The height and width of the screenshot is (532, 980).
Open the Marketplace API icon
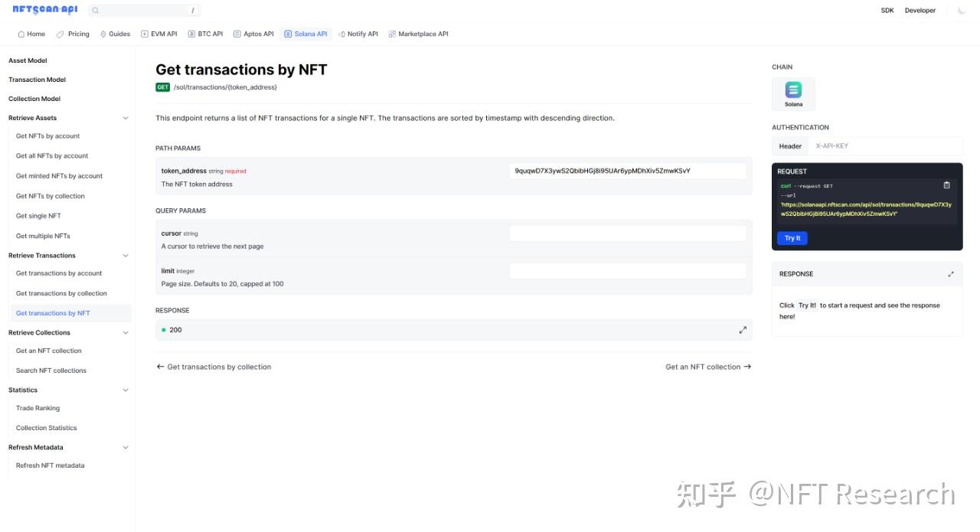pyautogui.click(x=390, y=34)
